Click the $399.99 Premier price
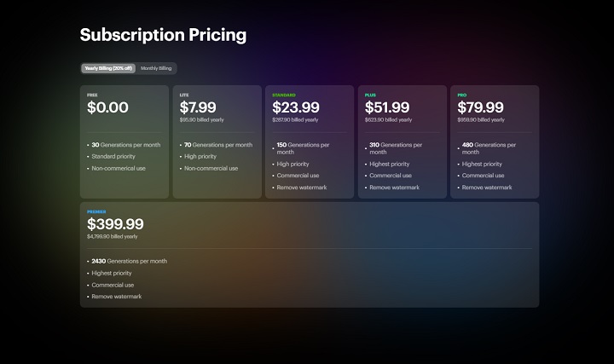Viewport: 614px width, 364px height. [x=115, y=224]
